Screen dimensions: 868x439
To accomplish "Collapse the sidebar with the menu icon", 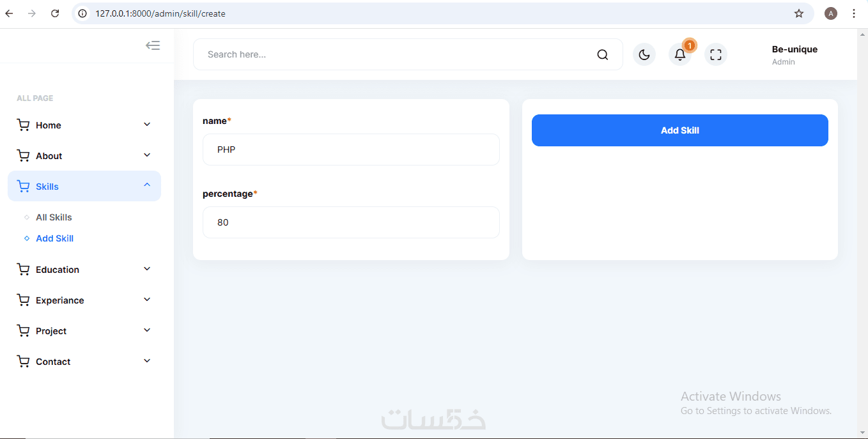I will (x=153, y=45).
